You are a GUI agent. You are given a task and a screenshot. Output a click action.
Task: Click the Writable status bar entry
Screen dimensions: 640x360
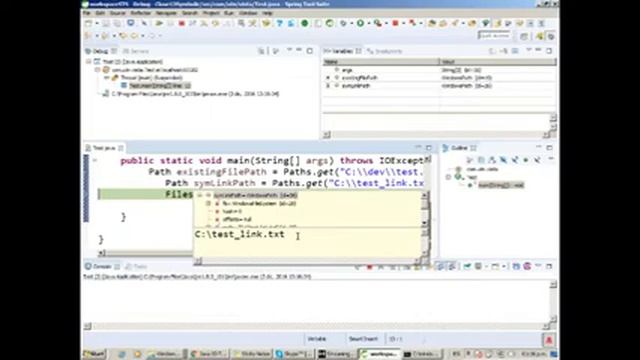(317, 339)
